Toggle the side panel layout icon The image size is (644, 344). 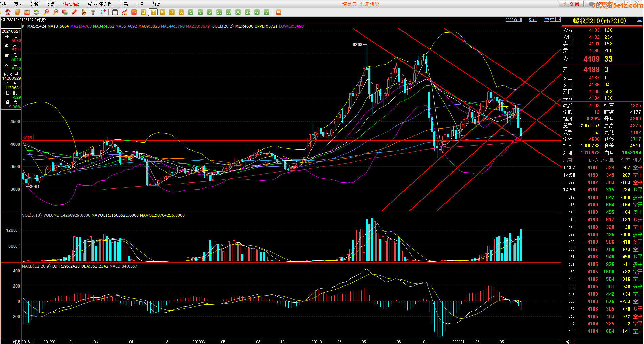coord(558,19)
